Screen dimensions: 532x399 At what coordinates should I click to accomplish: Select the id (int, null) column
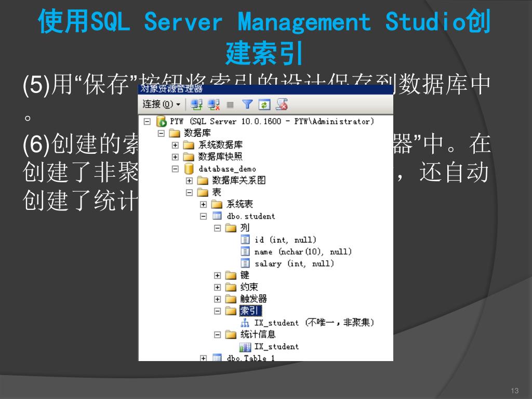pos(285,240)
